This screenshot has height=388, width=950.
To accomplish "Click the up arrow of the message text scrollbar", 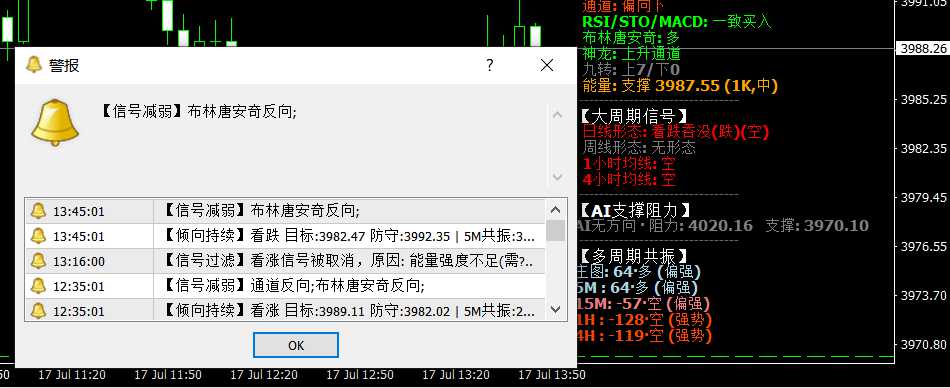I will 557,115.
